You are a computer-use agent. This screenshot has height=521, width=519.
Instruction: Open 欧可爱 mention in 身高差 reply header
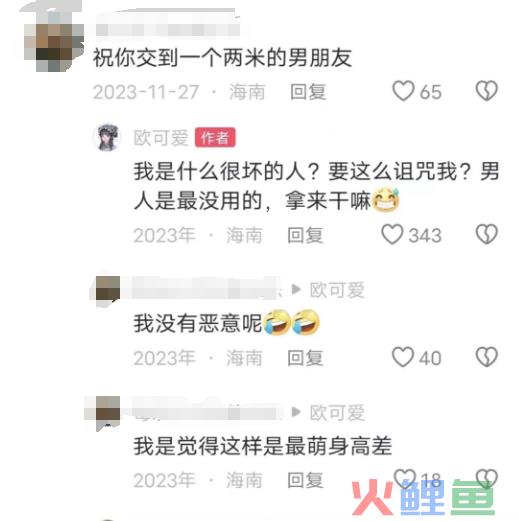pyautogui.click(x=337, y=413)
